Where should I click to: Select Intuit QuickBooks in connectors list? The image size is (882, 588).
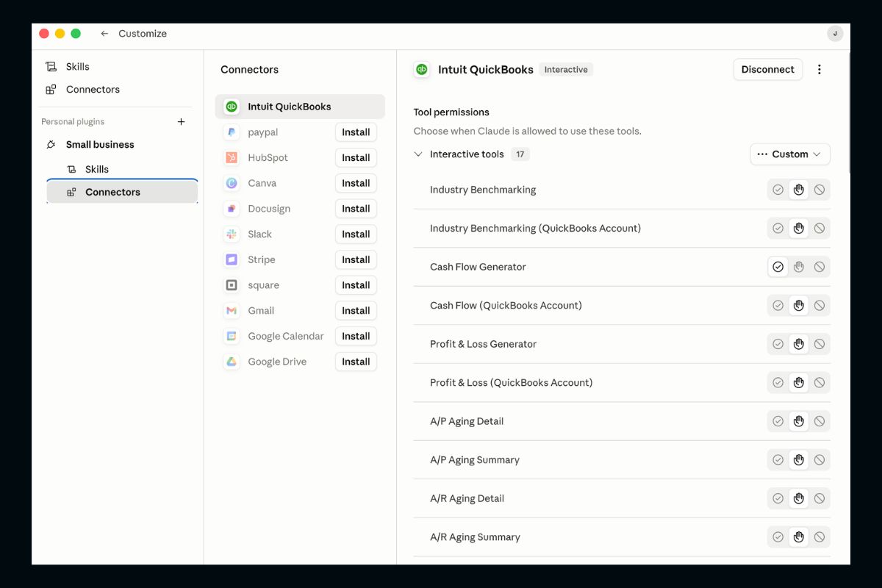[x=300, y=107]
